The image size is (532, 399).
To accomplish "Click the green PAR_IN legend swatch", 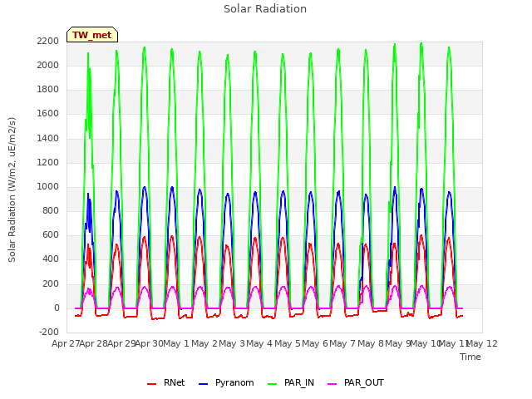I will click(x=273, y=384).
